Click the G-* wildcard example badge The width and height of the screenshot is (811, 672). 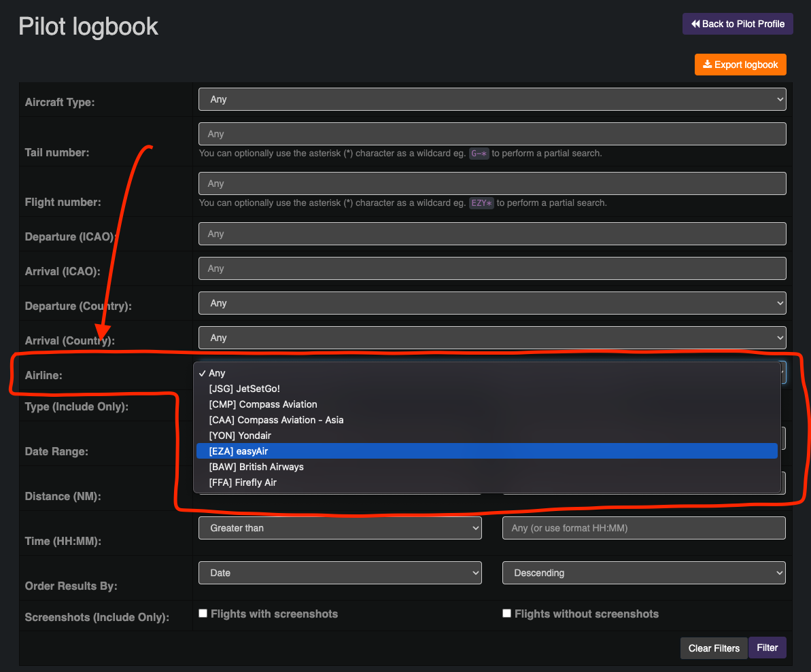479,154
